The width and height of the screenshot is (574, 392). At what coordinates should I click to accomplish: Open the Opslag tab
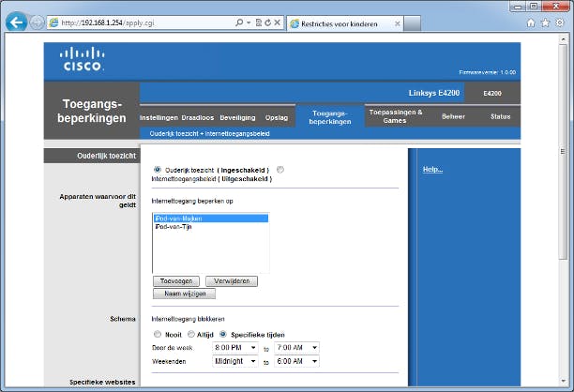click(277, 117)
